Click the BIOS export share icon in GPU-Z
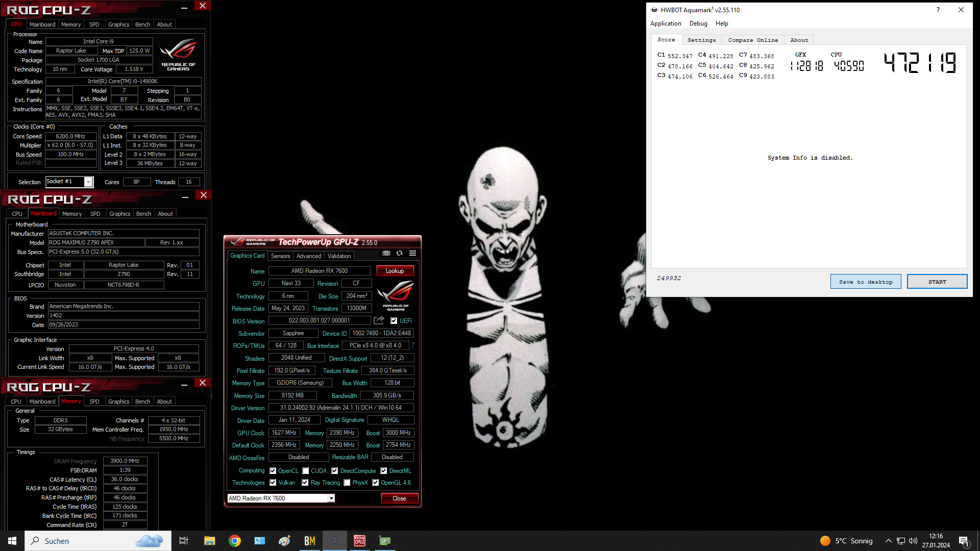Screen dimensions: 980x551 click(x=379, y=320)
